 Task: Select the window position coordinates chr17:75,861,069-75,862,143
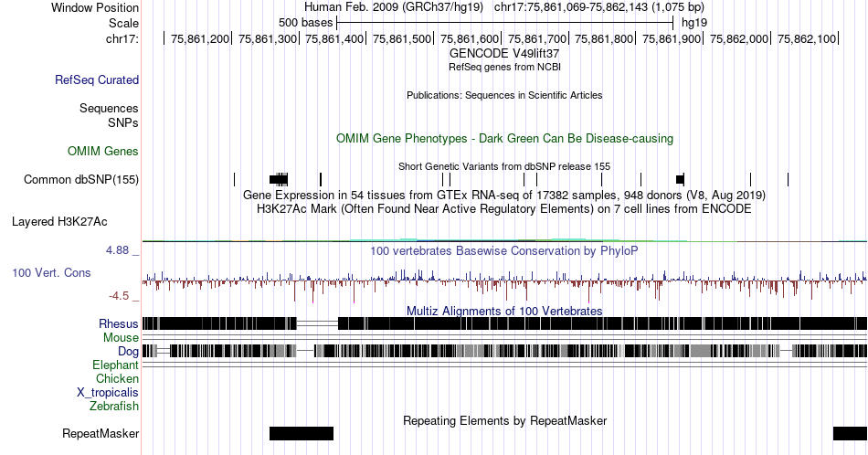(599, 7)
